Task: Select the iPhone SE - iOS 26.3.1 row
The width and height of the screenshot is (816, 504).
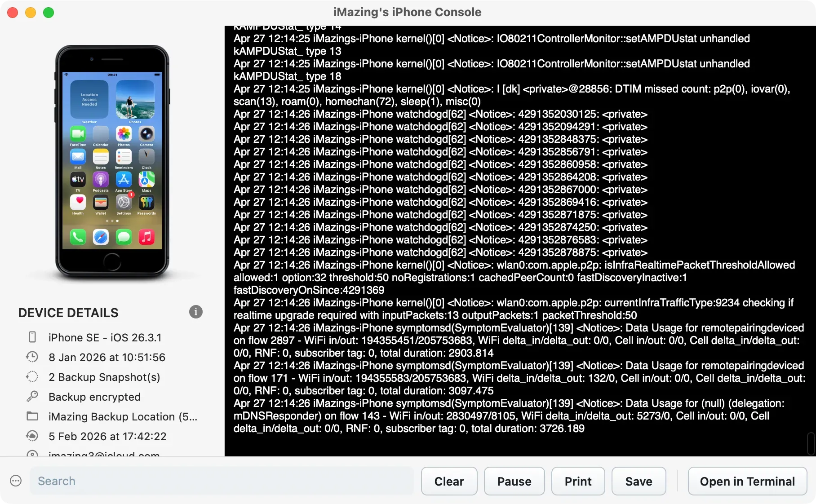Action: (105, 337)
